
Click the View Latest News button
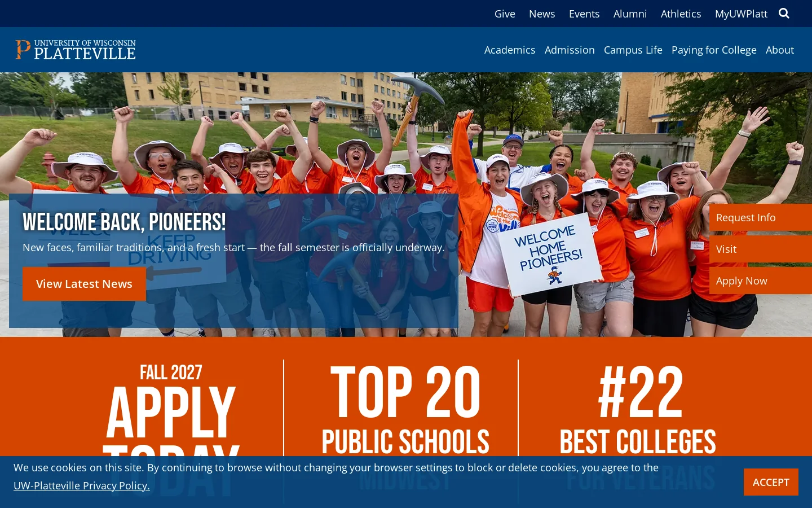point(84,284)
